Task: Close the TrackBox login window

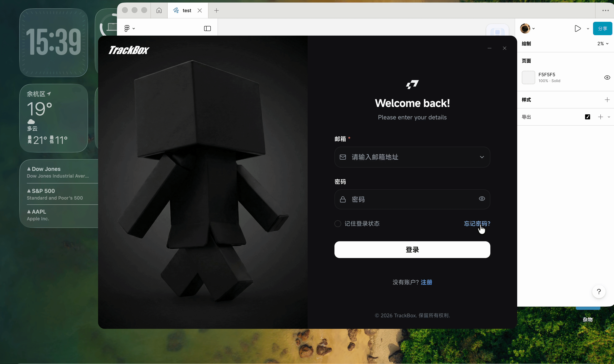Action: coord(504,48)
